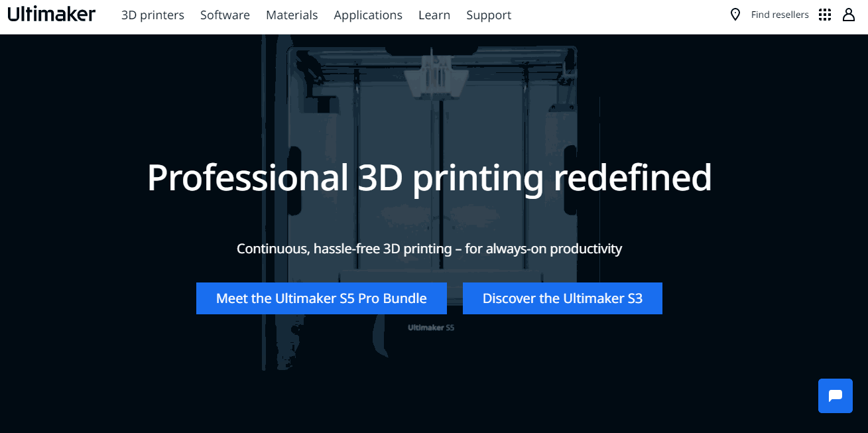
Task: Open the Learn menu
Action: [x=434, y=15]
